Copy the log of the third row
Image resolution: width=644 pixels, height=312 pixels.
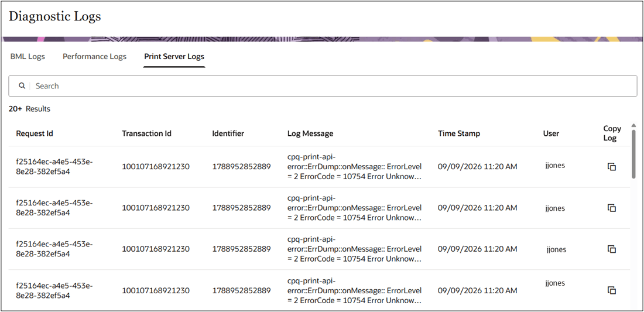click(612, 249)
